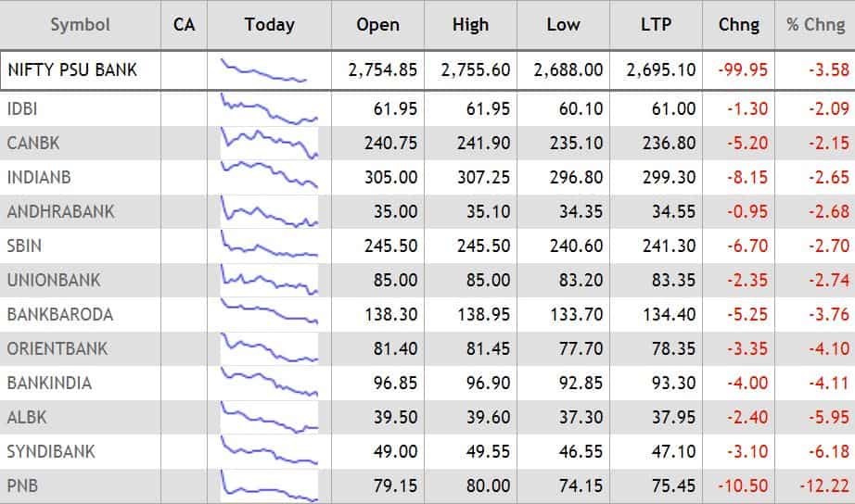
Task: Sort by % Chng column header
Action: coord(815,25)
